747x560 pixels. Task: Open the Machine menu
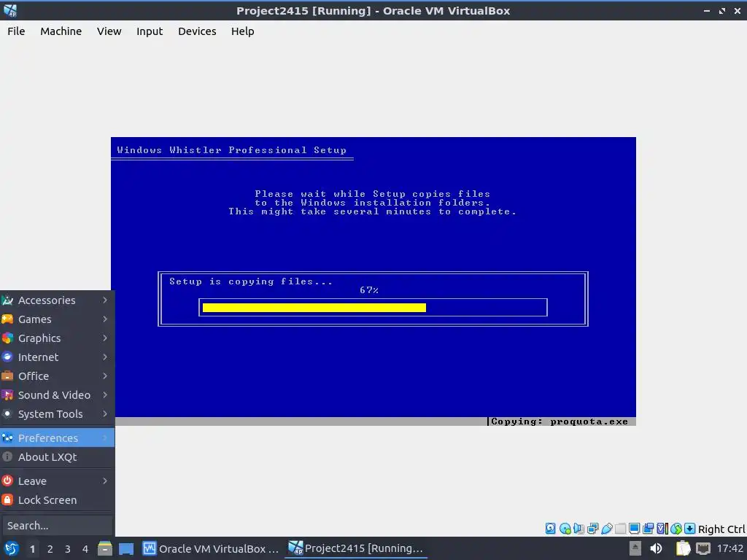click(61, 31)
